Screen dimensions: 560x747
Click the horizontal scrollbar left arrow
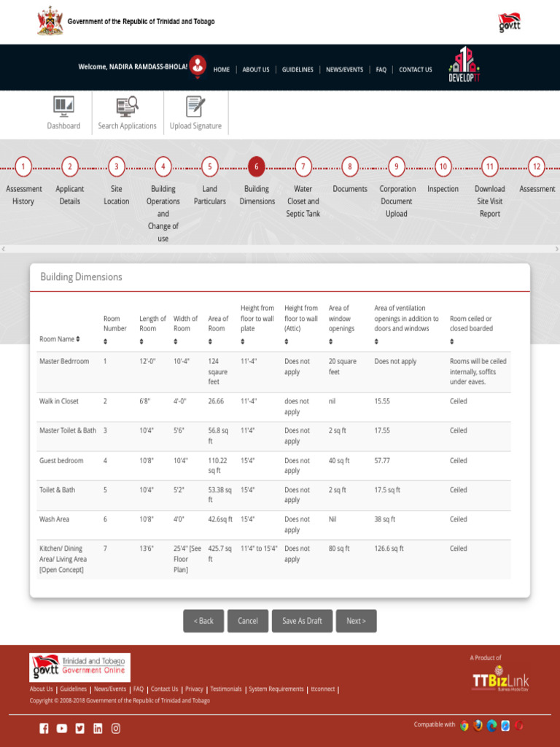point(4,249)
